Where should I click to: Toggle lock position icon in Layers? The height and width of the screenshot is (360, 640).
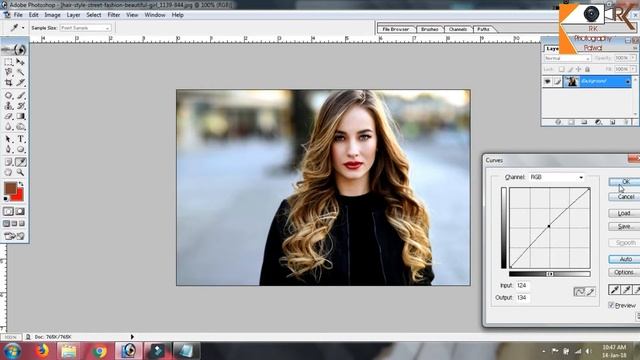(x=578, y=69)
